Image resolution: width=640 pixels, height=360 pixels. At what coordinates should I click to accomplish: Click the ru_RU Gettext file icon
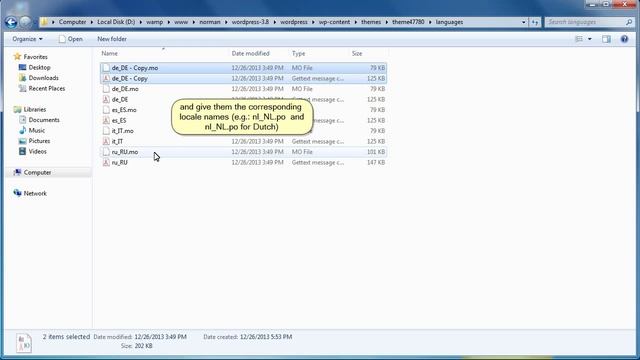click(x=106, y=162)
